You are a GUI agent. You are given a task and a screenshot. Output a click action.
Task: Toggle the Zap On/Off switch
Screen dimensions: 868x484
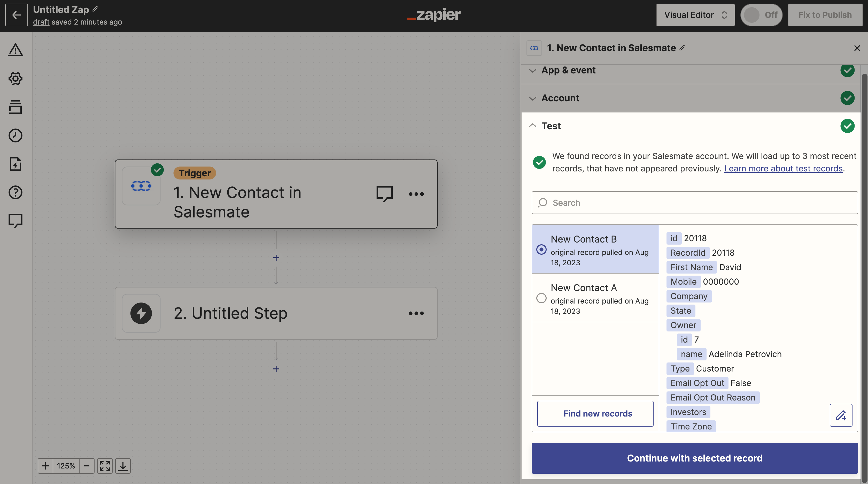pyautogui.click(x=761, y=15)
